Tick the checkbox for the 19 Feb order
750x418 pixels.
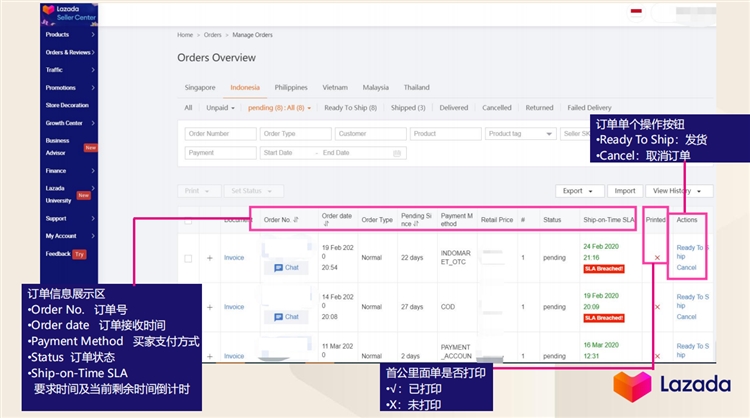click(188, 258)
